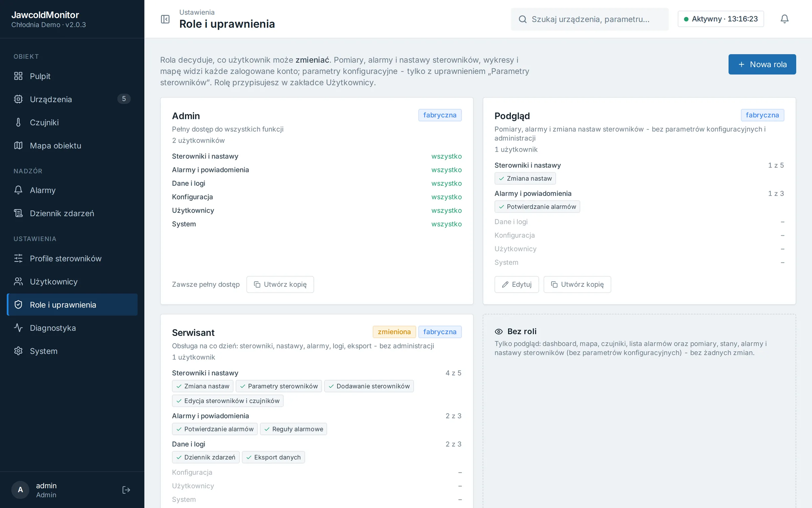
Task: Click the Alarmy bell icon in the sidebar
Action: (18, 190)
